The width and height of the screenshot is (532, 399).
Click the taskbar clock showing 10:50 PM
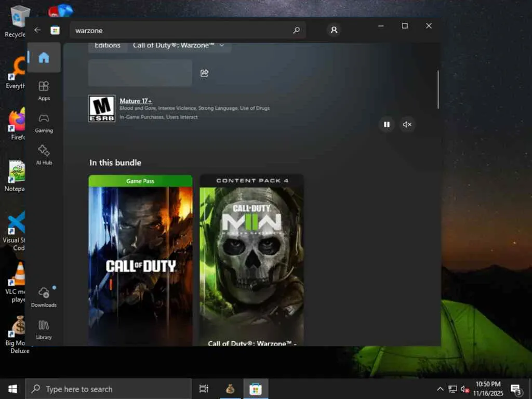click(x=488, y=389)
